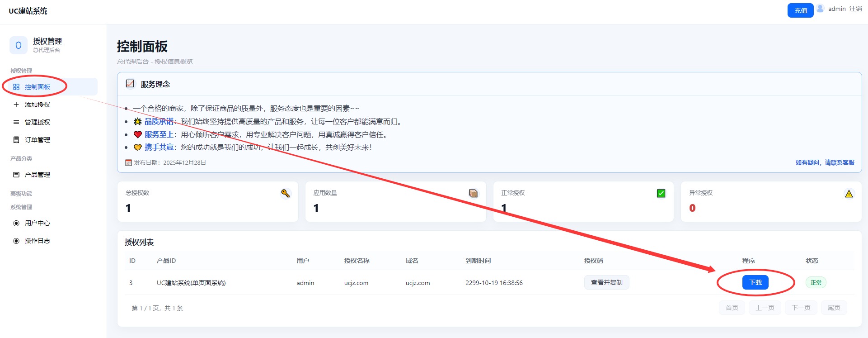Click the plus icon beside 添加授权
The height and width of the screenshot is (338, 868).
16,105
